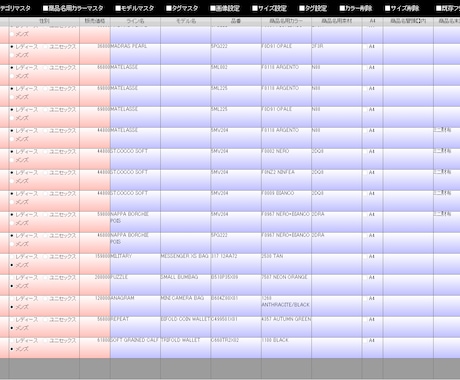460x380 pixels.
Task: Tick the A4 checkbox in MADRAS PEARL row
Action: click(366, 47)
